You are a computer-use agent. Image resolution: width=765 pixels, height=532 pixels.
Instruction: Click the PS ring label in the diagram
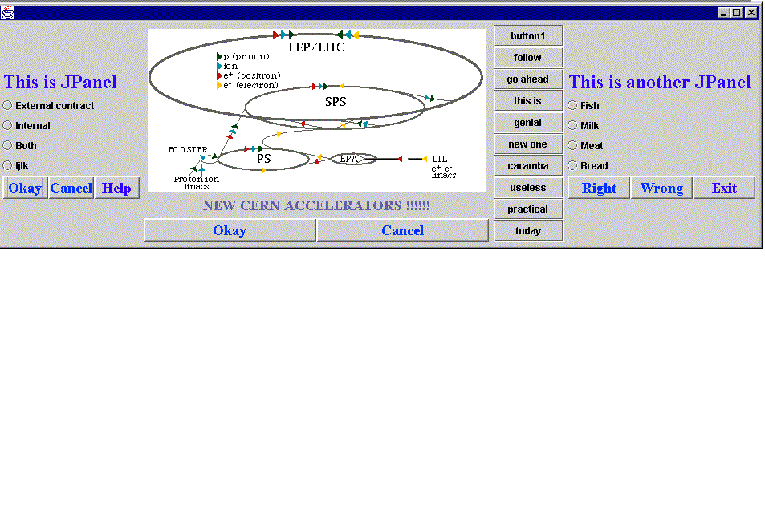[x=264, y=159]
